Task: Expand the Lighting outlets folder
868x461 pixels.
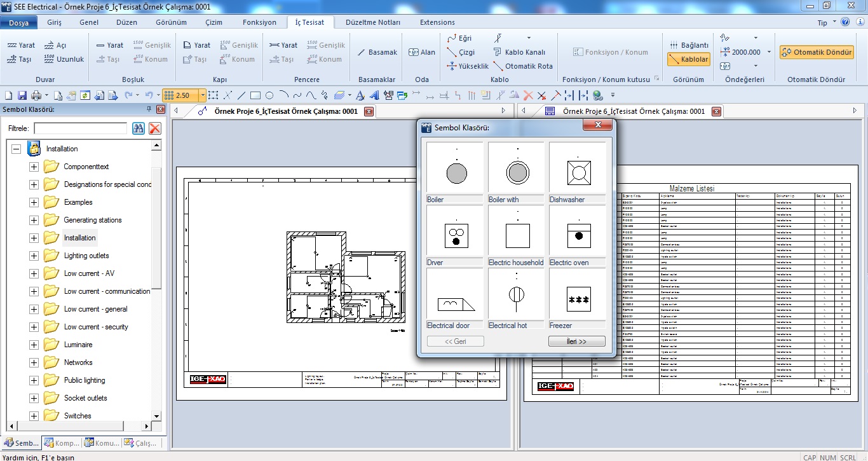Action: pos(34,256)
